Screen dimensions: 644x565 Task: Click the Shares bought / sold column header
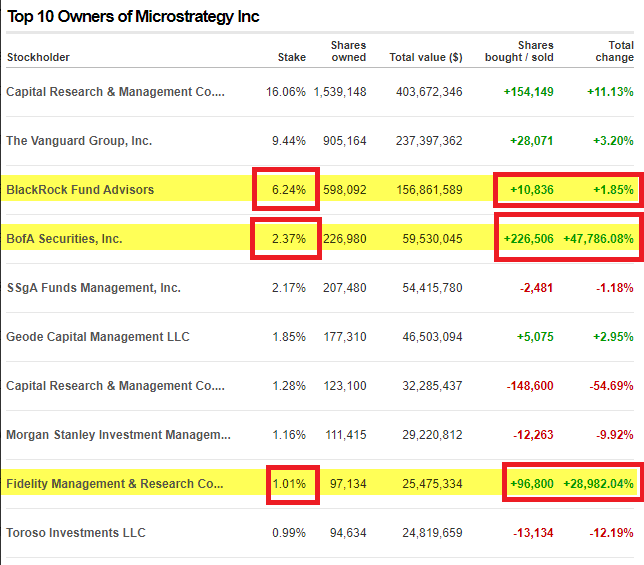pos(519,51)
